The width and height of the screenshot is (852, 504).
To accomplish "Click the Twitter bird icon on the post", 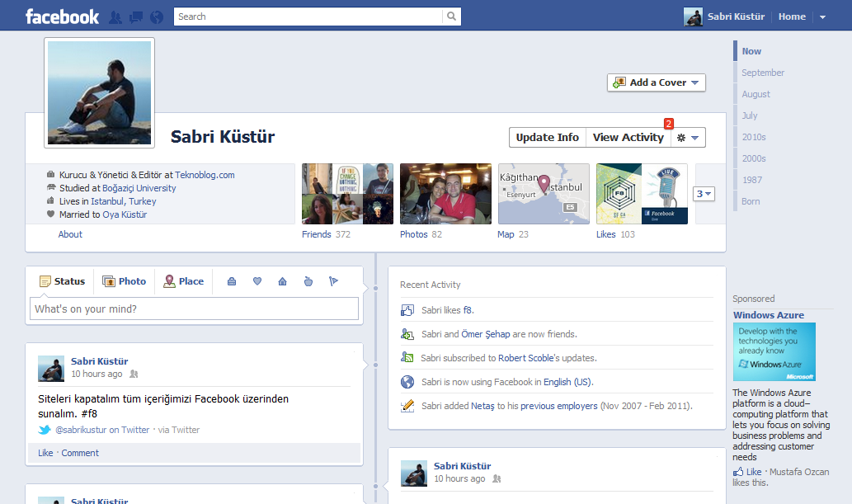I will click(45, 430).
